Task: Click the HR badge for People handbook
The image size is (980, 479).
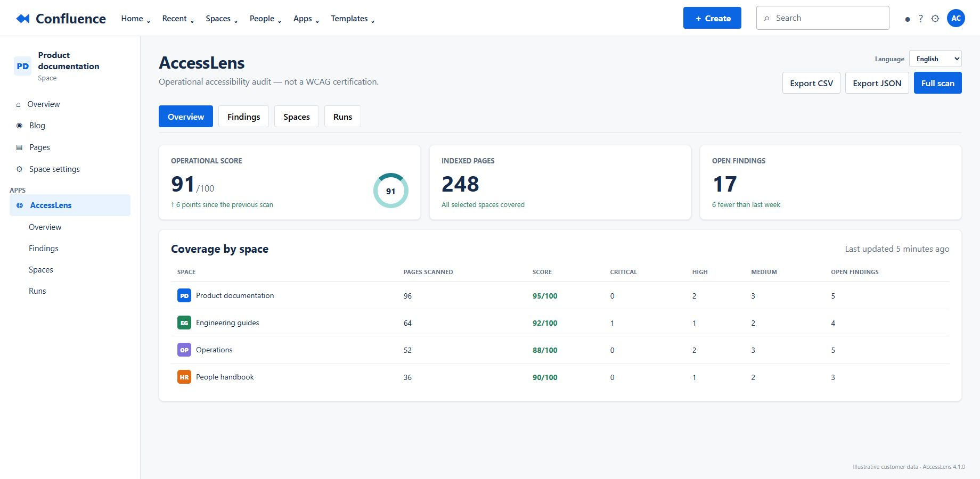Action: point(184,377)
